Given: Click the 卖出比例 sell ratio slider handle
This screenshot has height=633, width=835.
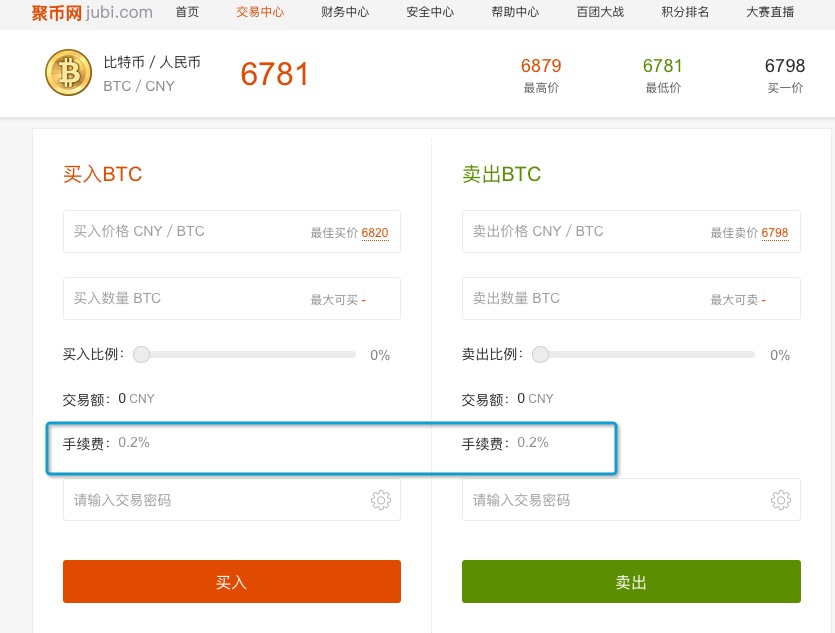Looking at the screenshot, I should coord(541,354).
